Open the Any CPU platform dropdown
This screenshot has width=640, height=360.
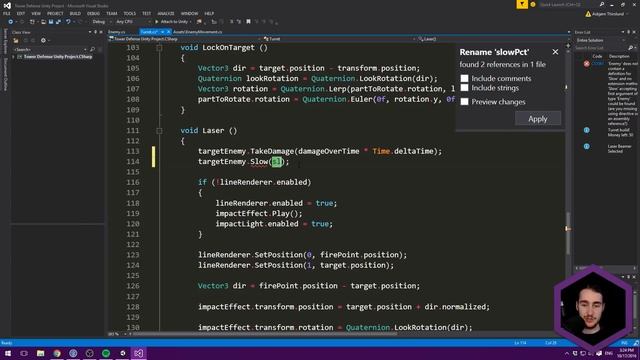[132, 22]
